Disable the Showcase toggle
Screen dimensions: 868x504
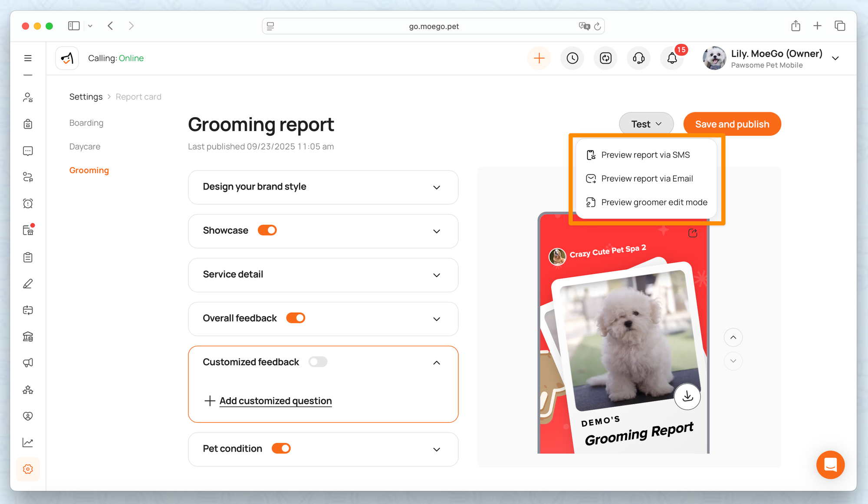click(267, 230)
